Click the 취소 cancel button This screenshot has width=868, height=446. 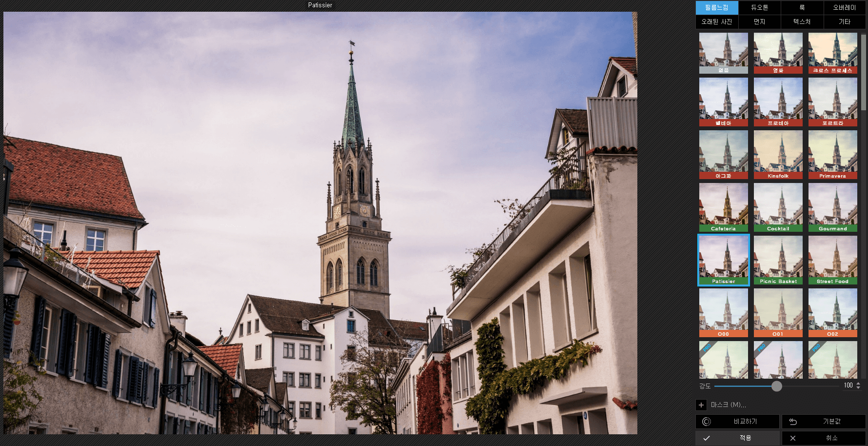coord(824,438)
